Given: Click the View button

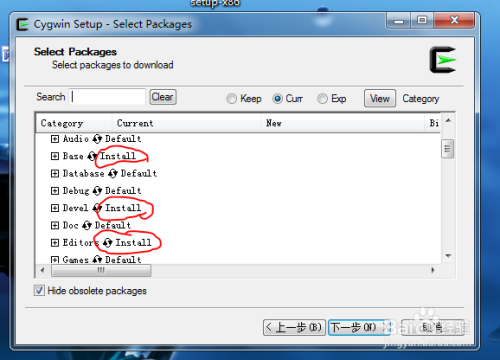Looking at the screenshot, I should point(380,98).
